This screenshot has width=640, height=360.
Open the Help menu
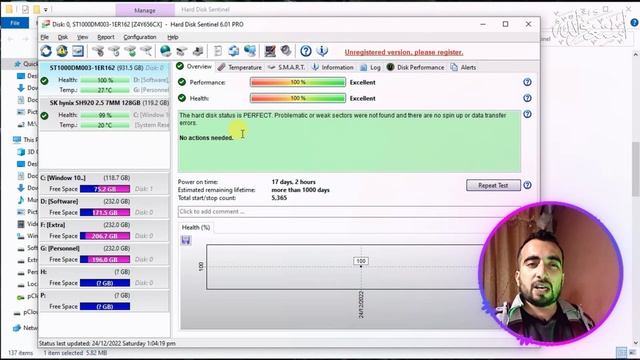173,37
